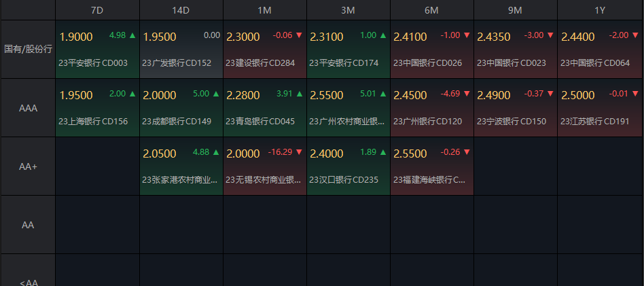The height and width of the screenshot is (286, 644).
Task: Click the 3.91 change value
Action: (285, 94)
